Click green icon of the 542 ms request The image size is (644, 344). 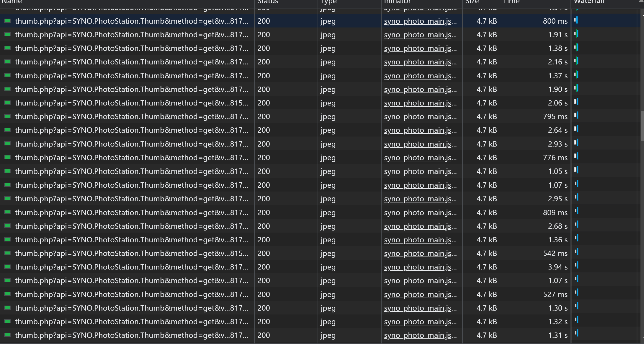[x=7, y=253]
